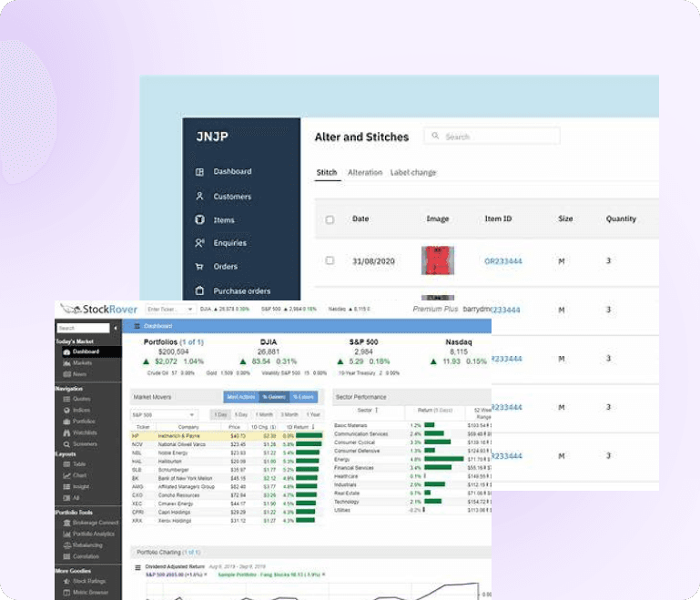The image size is (700, 600).
Task: Click the green return bar for Helmerich & Payne
Action: click(x=309, y=436)
